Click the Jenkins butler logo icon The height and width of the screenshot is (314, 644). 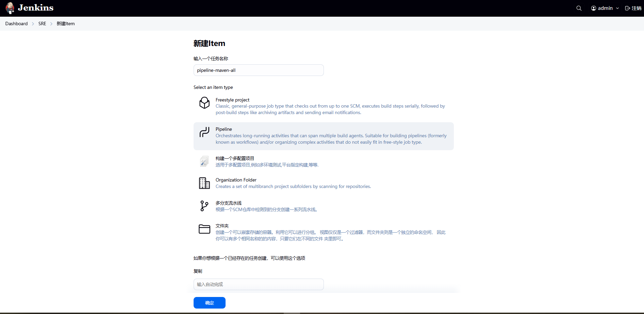coord(10,8)
